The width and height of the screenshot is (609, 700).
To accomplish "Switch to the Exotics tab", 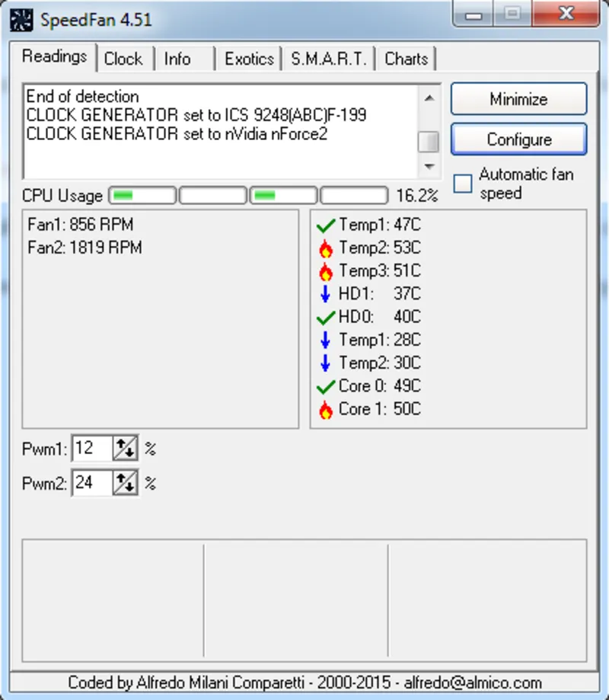I will tap(249, 59).
